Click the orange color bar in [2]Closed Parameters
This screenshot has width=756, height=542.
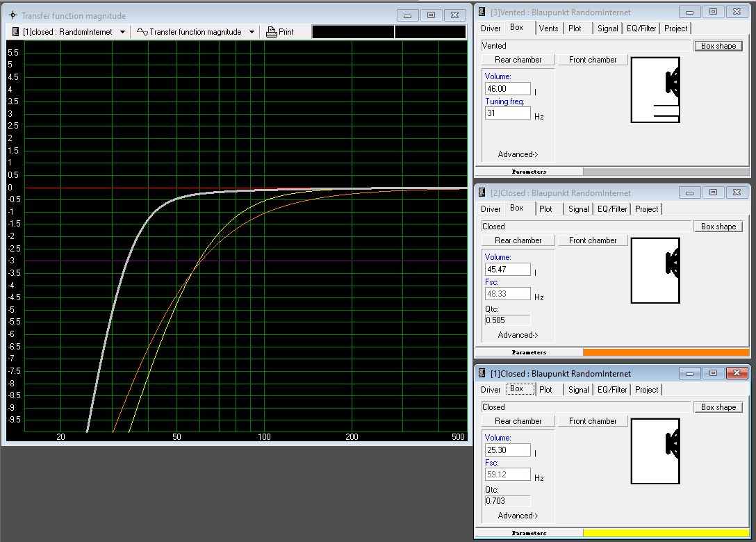tap(666, 352)
